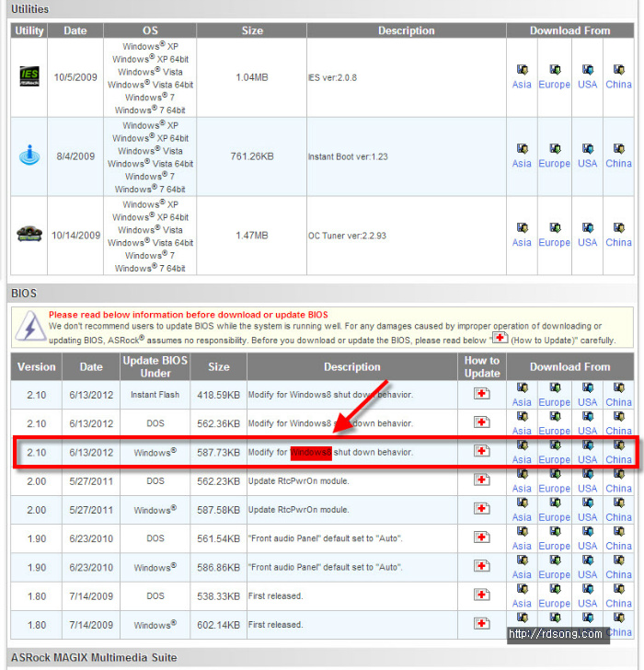Download IES utility from China server
644x670 pixels.
pyautogui.click(x=618, y=77)
